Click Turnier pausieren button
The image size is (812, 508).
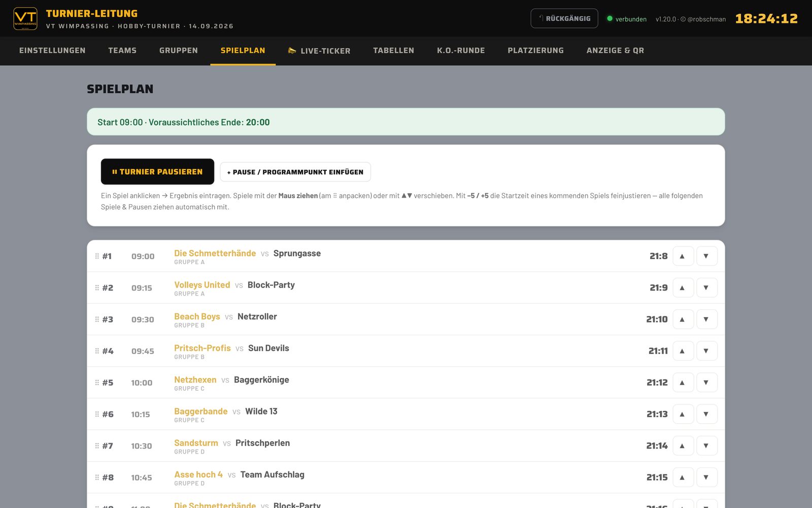[157, 172]
